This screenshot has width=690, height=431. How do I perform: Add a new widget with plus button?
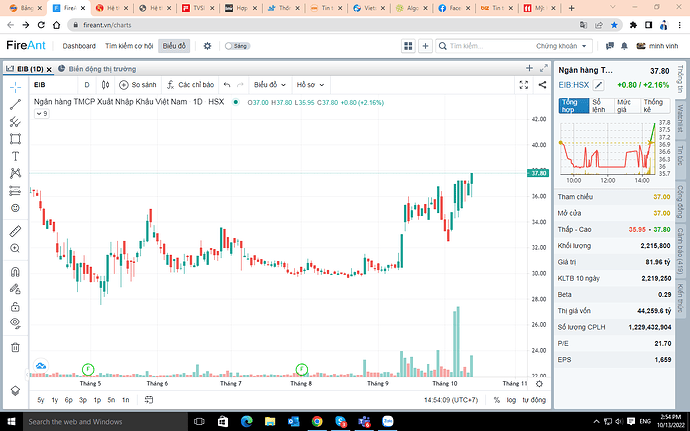(425, 46)
